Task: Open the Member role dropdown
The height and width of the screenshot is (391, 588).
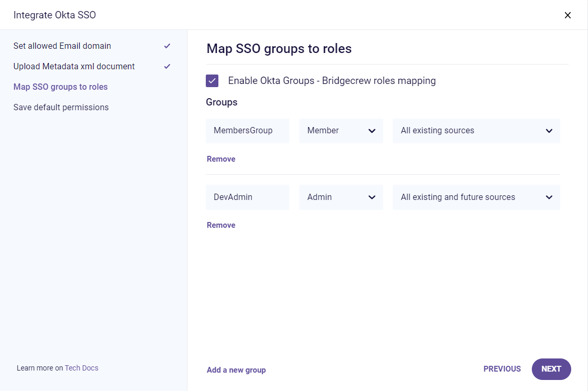Action: [341, 131]
